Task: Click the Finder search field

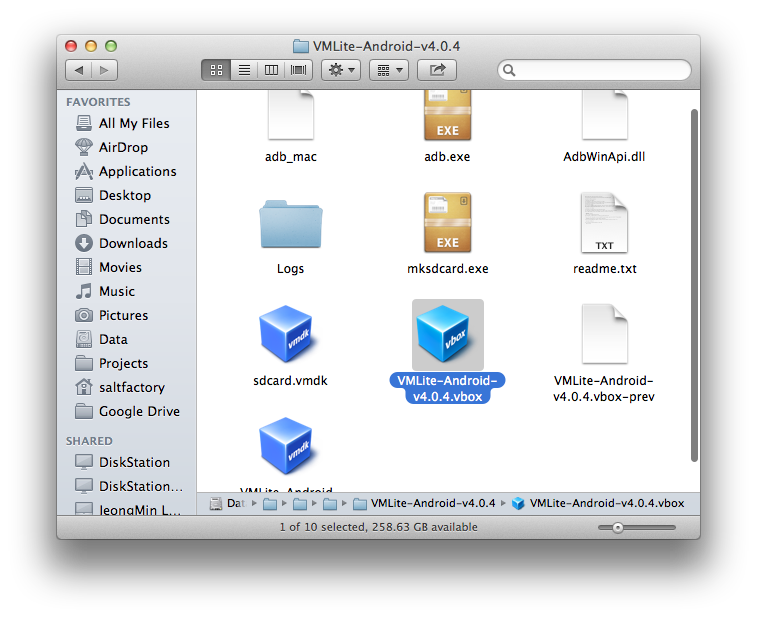Action: 594,70
